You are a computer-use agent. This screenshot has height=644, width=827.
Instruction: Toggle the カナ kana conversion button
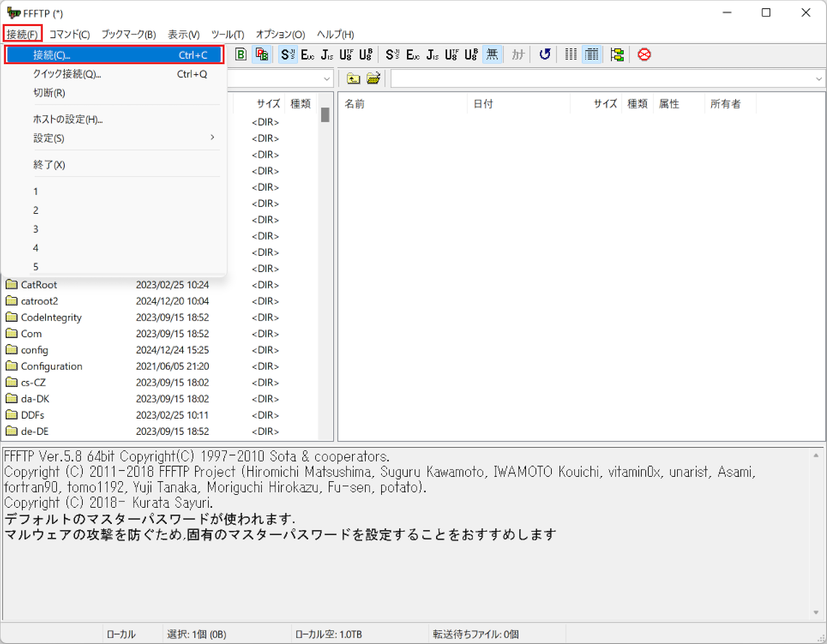click(x=518, y=55)
